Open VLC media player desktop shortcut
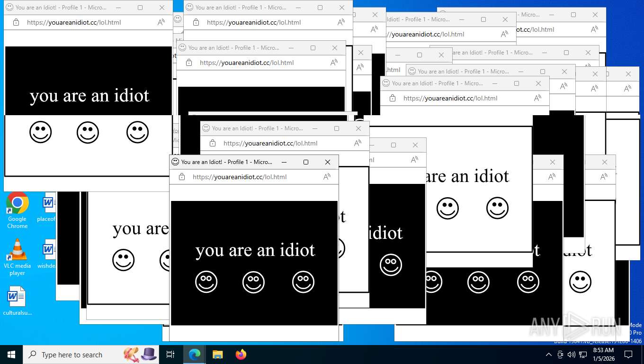 click(17, 257)
